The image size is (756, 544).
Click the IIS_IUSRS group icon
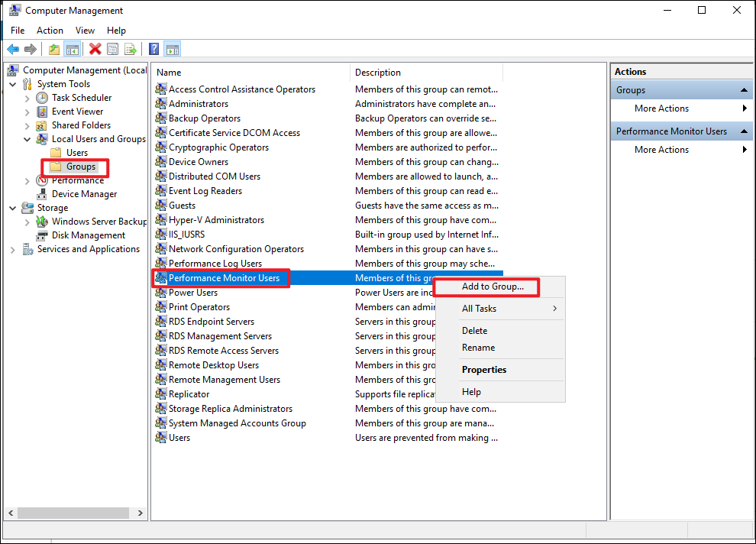click(160, 235)
